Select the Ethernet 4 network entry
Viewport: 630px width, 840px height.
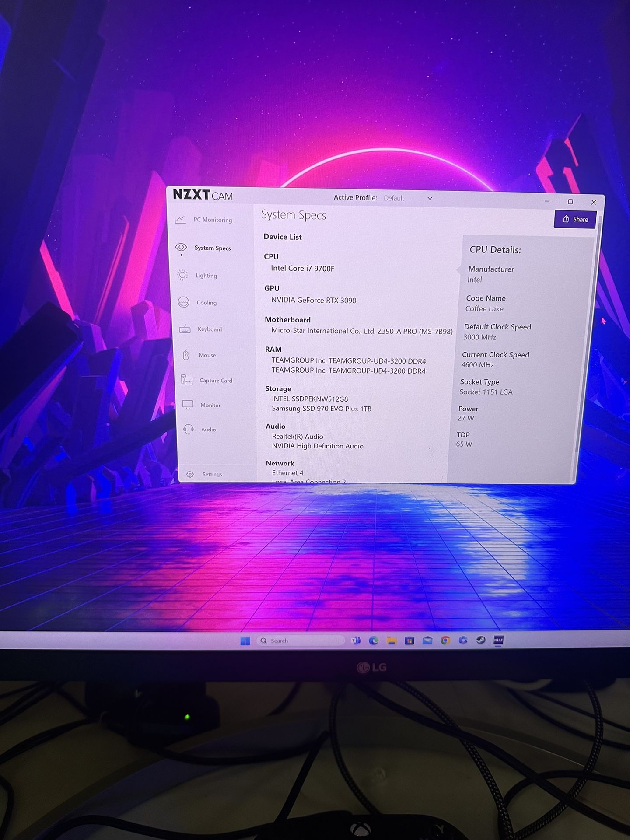pos(287,473)
